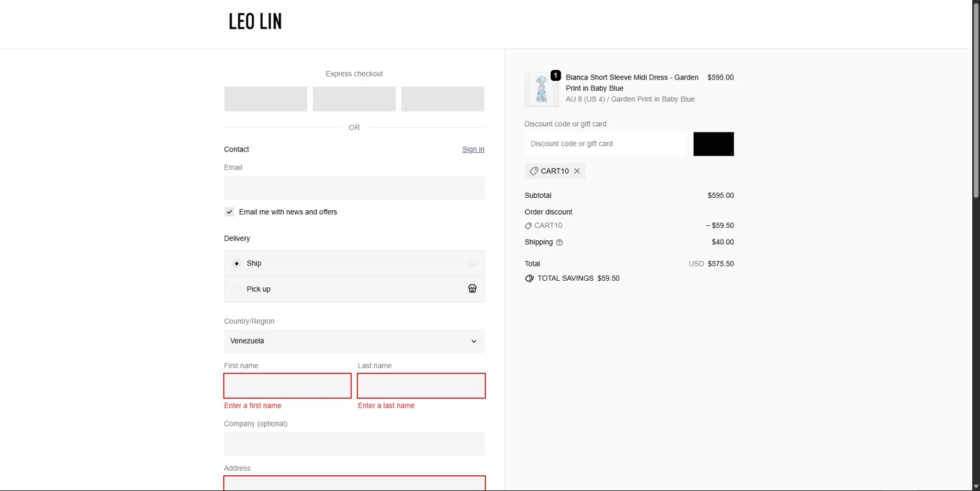The width and height of the screenshot is (980, 491).
Task: Click the TOTAL SAVINGS tag icon
Action: (x=529, y=278)
